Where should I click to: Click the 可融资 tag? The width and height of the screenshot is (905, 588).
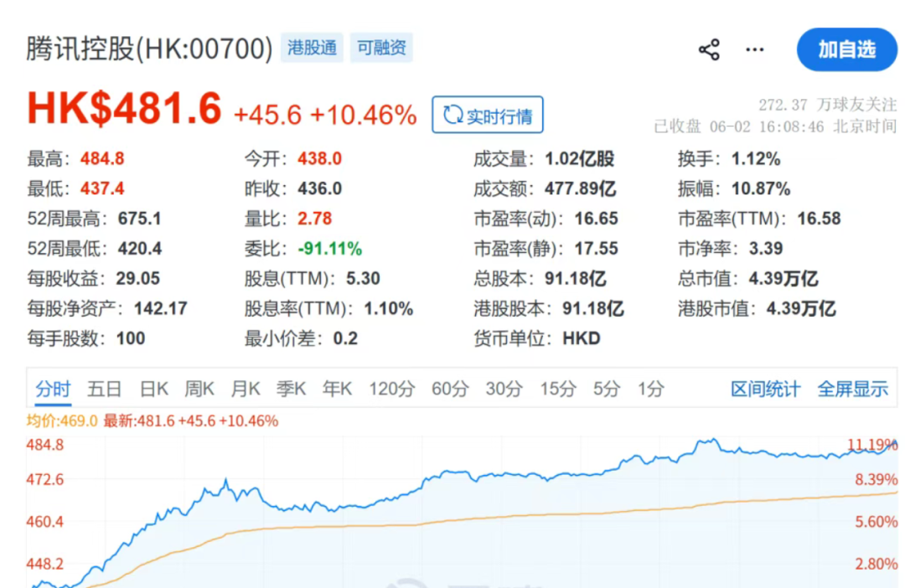(381, 47)
